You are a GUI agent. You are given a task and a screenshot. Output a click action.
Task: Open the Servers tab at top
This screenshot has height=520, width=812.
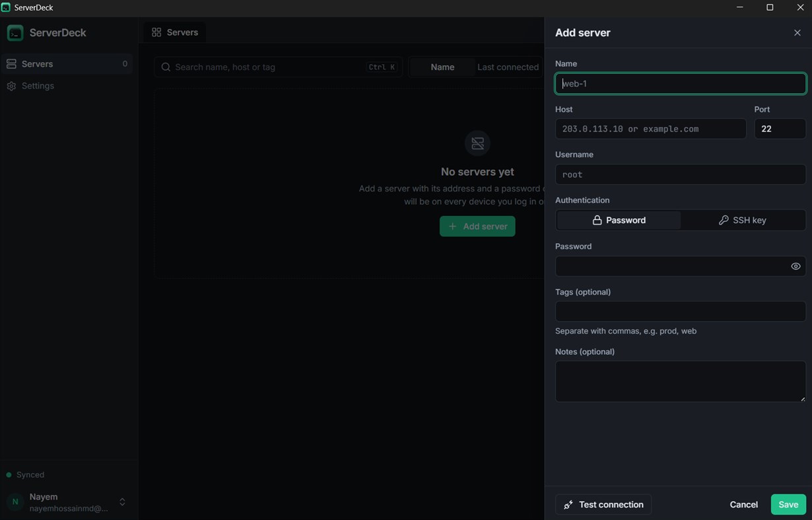(175, 32)
